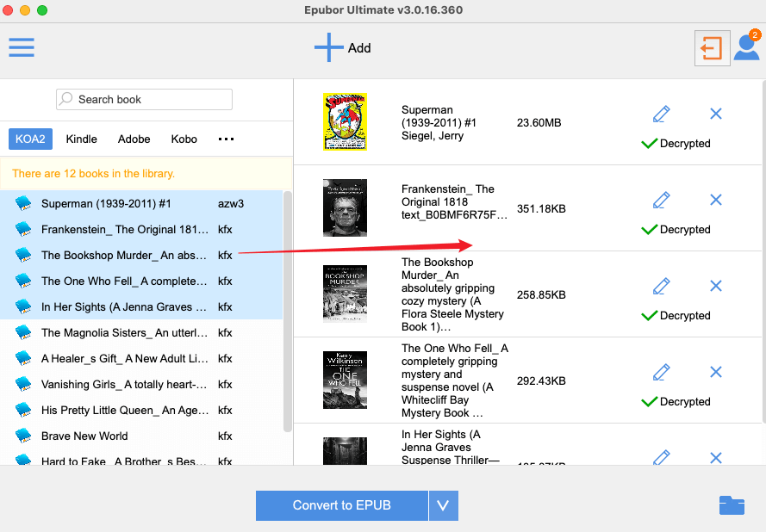Click Decrypted status for Superman

coord(676,144)
